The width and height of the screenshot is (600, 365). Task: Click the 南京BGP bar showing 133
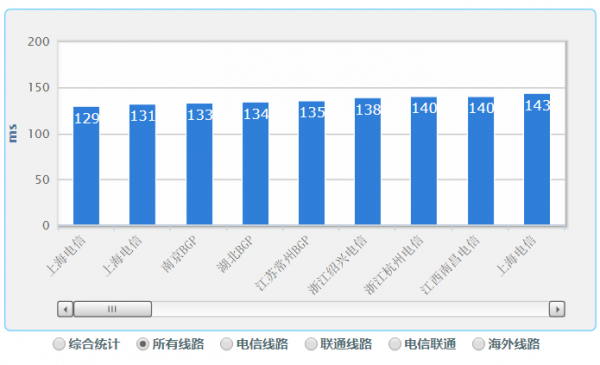199,164
